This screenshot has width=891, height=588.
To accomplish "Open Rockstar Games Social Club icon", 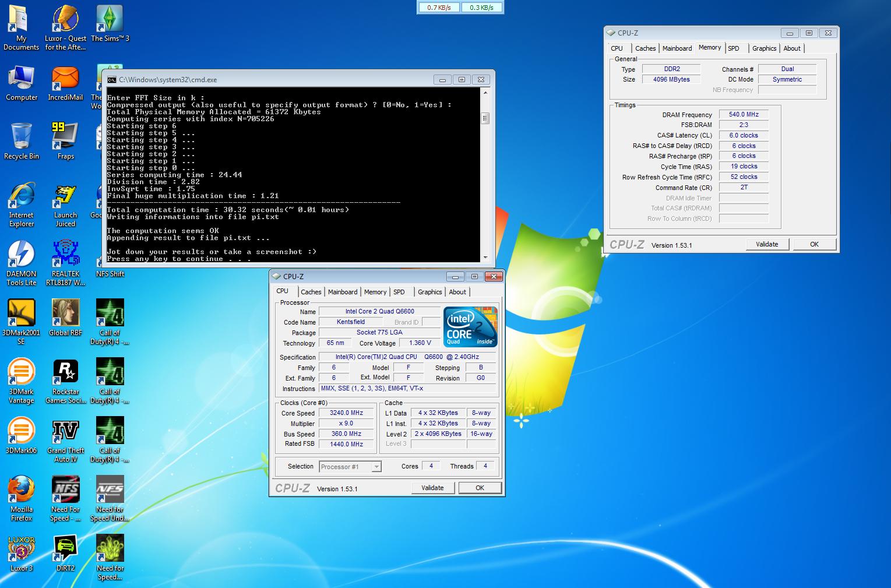I will (x=65, y=381).
